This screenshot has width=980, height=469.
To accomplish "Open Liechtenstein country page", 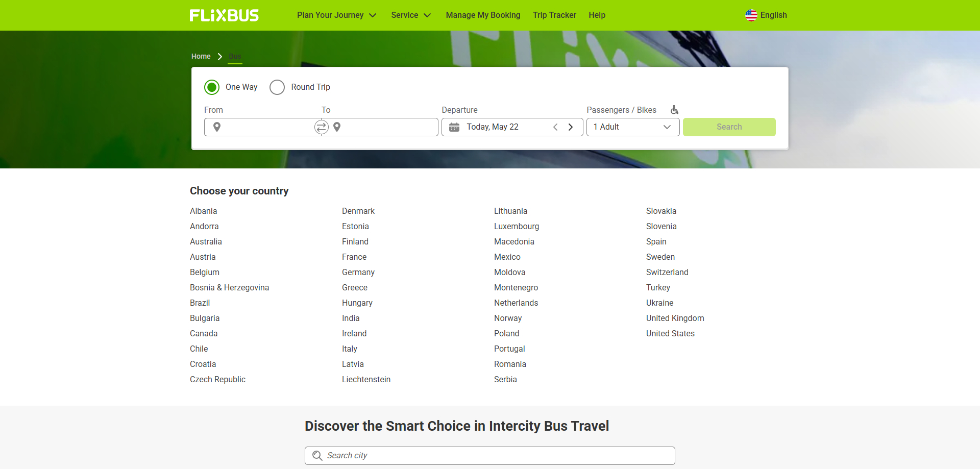I will (x=366, y=380).
